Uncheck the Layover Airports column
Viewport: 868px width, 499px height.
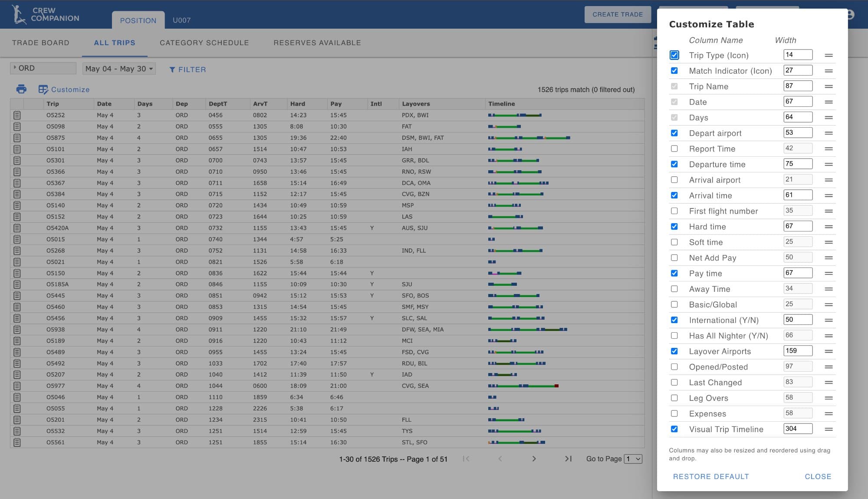point(674,351)
